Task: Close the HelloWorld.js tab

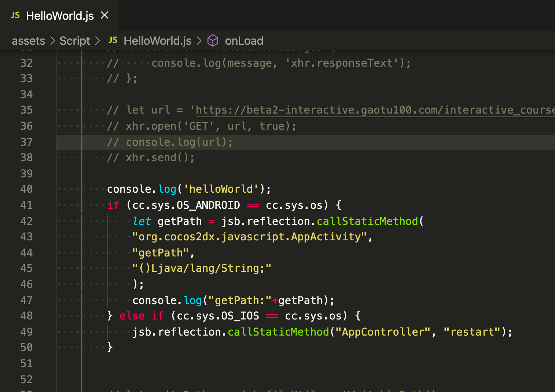Action: click(104, 15)
